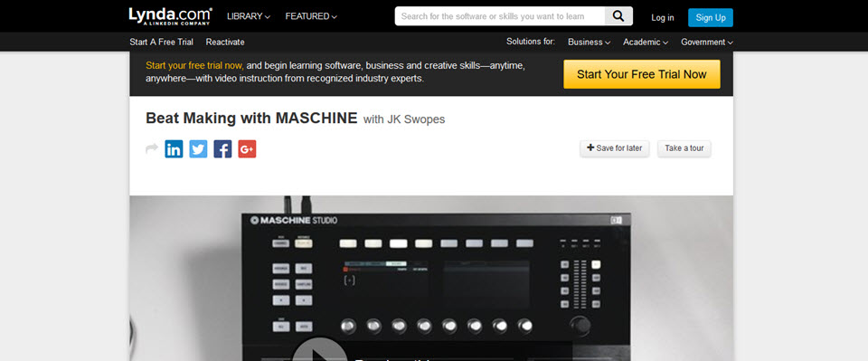Click the Log in link
Viewport: 868px width, 361px height.
click(x=663, y=18)
